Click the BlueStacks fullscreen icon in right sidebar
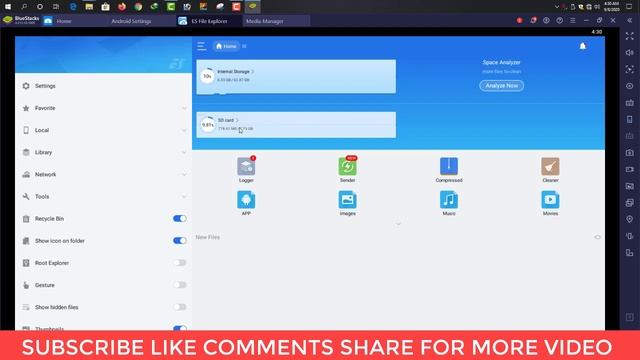Screen dimensions: 640x360 pos(630,36)
